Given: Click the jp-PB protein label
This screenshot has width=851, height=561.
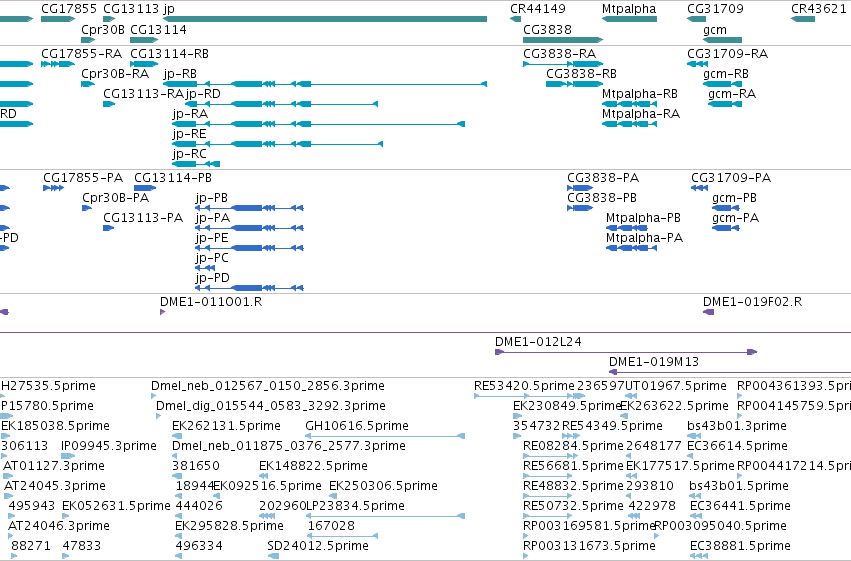Looking at the screenshot, I should pyautogui.click(x=212, y=198).
